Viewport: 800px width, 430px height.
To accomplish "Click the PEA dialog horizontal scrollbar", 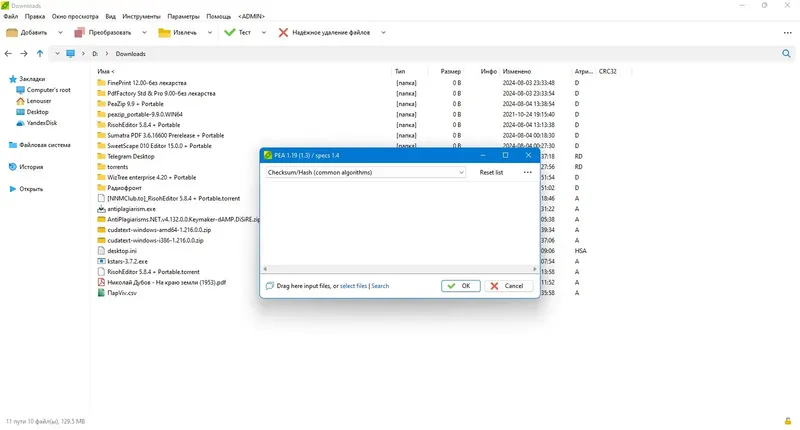I will [x=399, y=269].
